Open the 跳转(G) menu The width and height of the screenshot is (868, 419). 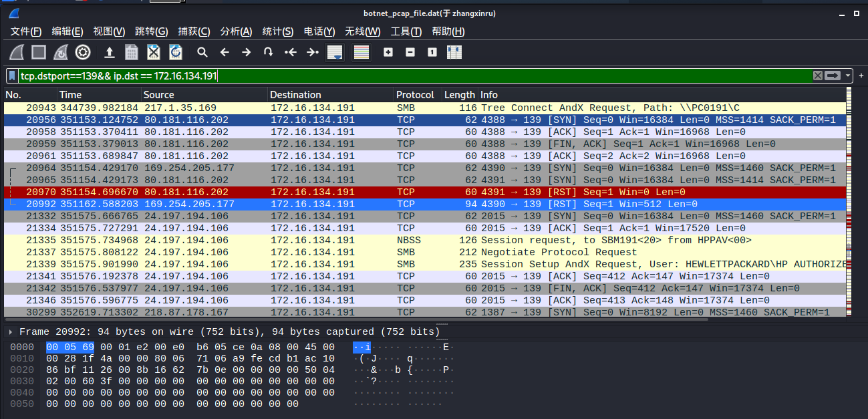[152, 31]
